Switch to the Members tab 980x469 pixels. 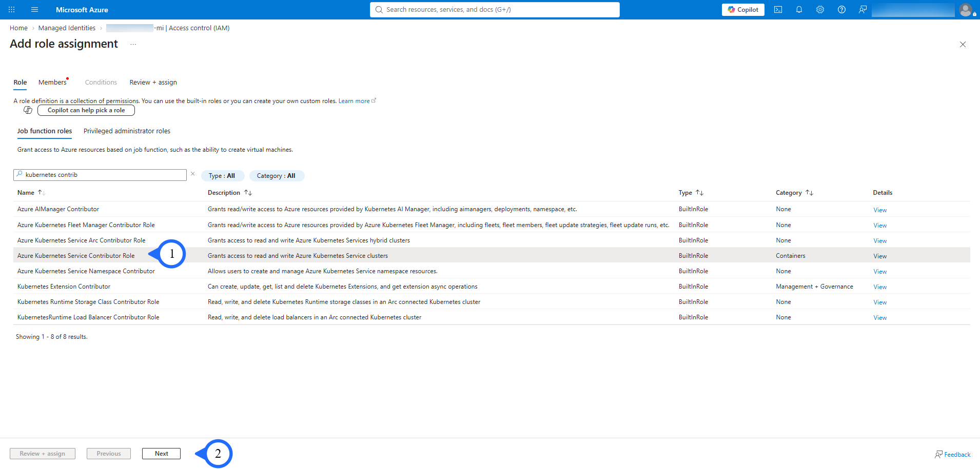coord(52,83)
